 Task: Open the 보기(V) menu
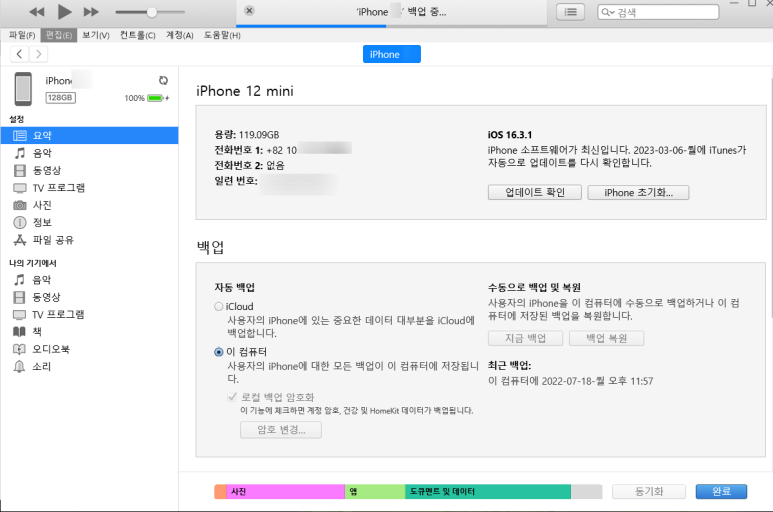[96, 35]
